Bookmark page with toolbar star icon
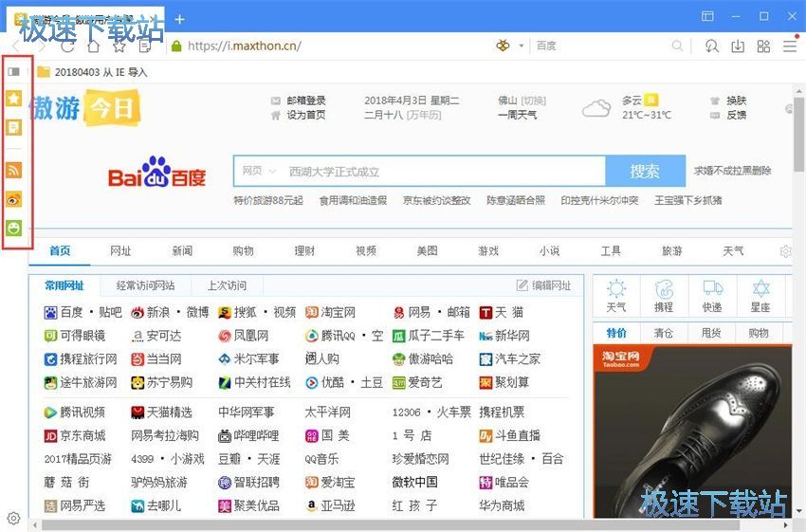The width and height of the screenshot is (806, 532). pos(119,46)
